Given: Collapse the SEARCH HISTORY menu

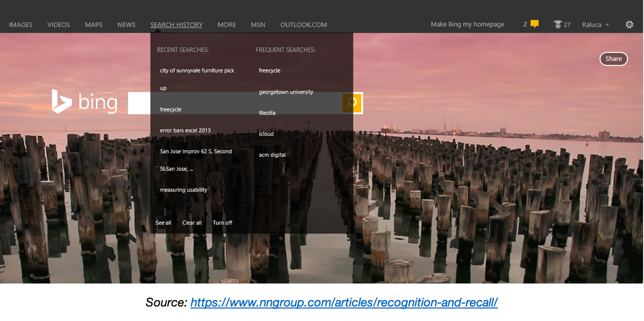Looking at the screenshot, I should click(176, 24).
